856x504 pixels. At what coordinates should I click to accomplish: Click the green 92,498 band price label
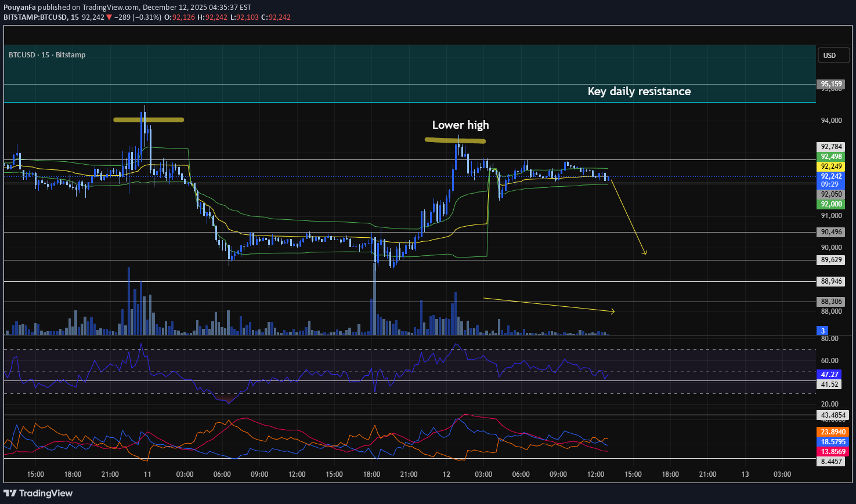tap(830, 157)
